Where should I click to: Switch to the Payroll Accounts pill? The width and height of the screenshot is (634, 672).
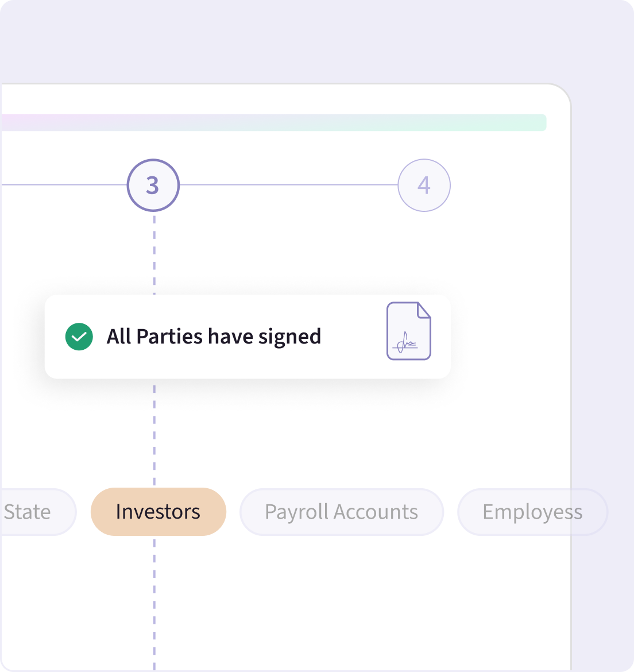341,512
